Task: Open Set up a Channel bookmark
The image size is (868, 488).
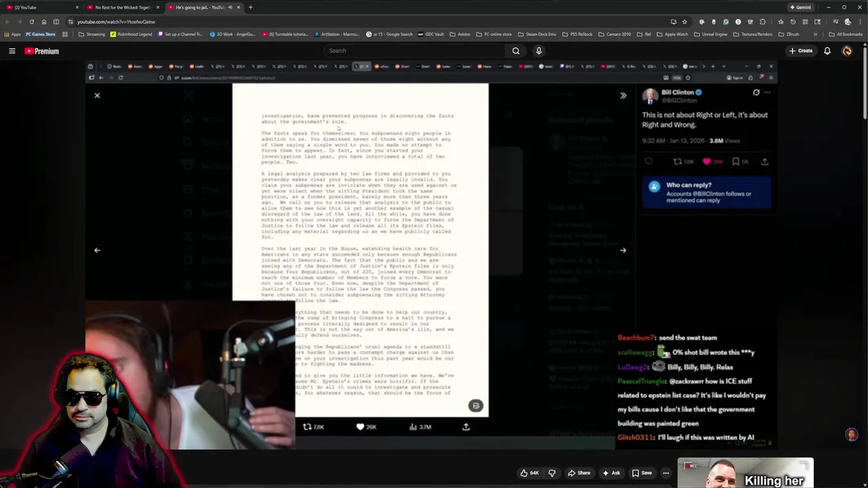Action: pos(179,34)
